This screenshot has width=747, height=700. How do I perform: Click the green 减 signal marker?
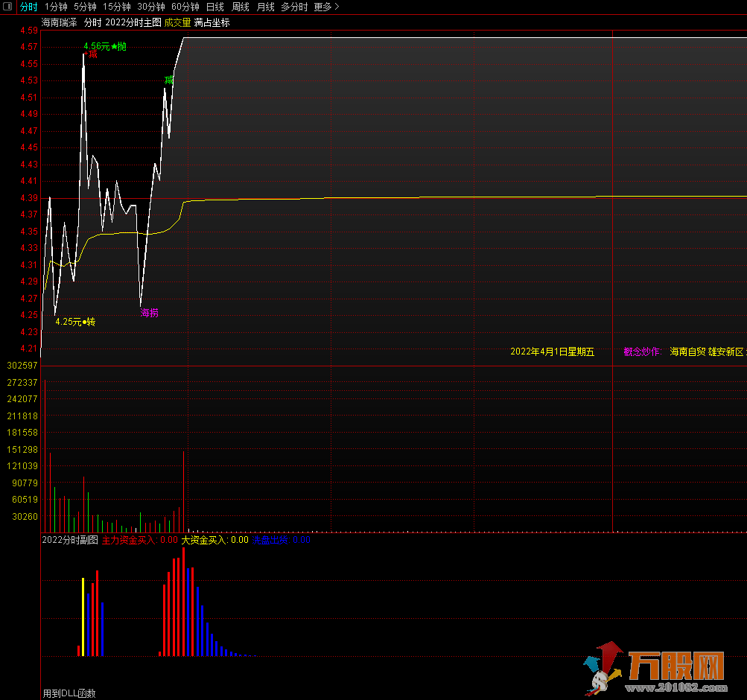point(168,80)
